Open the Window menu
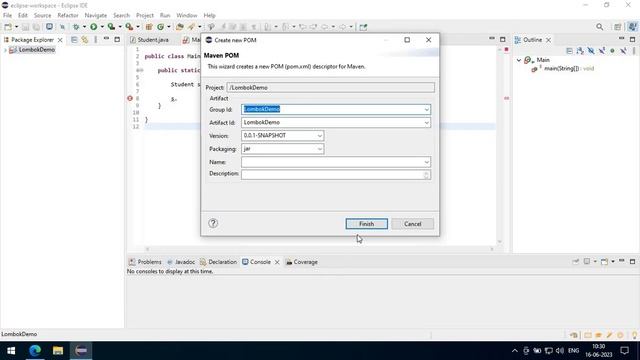Viewport: 640px width, 360px height. [x=187, y=15]
